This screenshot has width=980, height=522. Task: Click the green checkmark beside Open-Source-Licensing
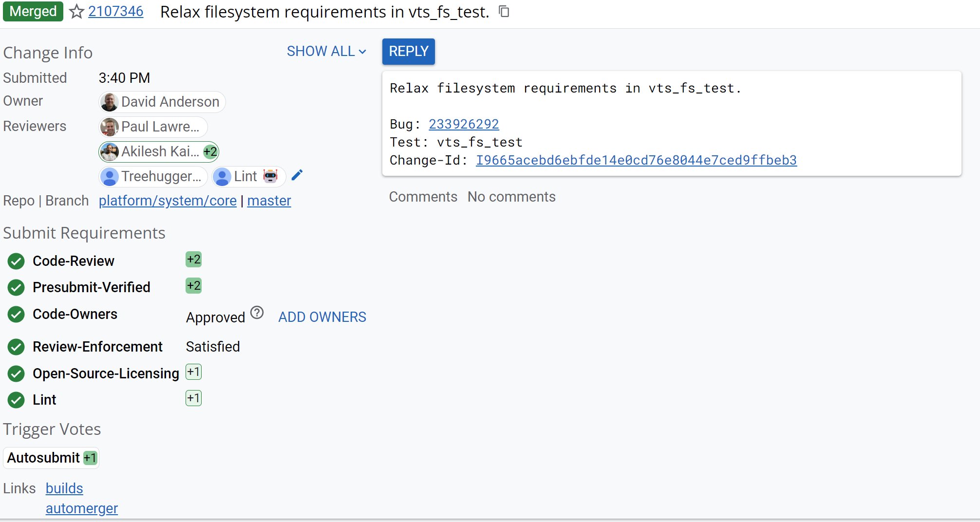click(x=16, y=373)
